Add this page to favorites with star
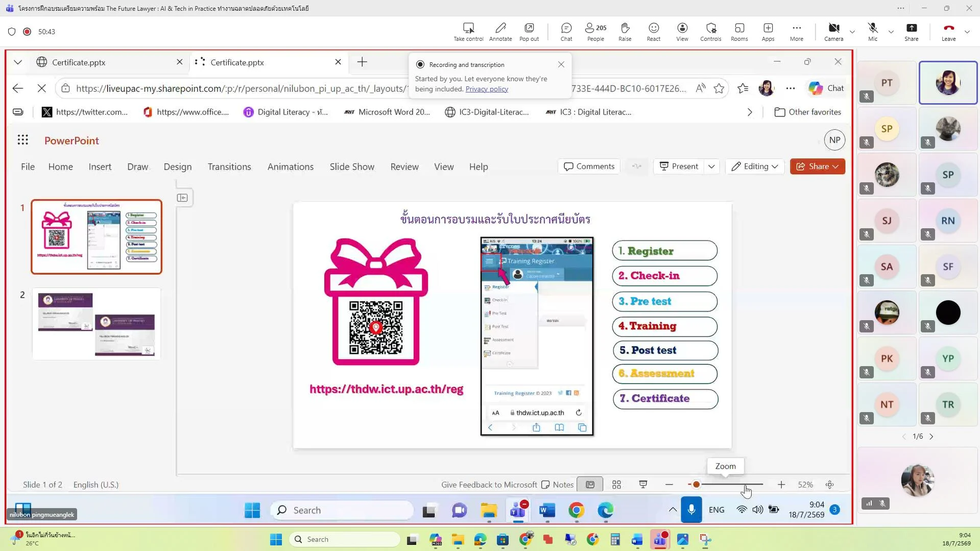 point(719,88)
